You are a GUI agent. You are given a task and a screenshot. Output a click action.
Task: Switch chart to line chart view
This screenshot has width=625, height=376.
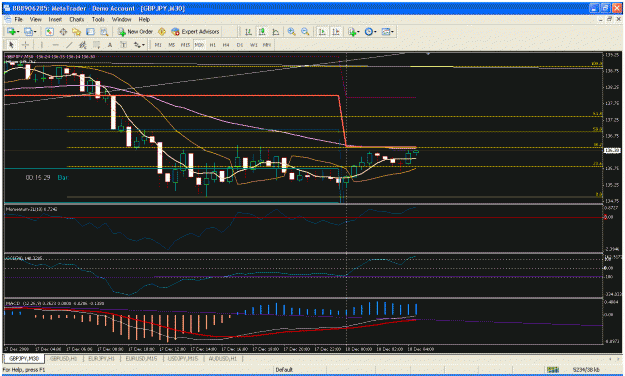275,31
